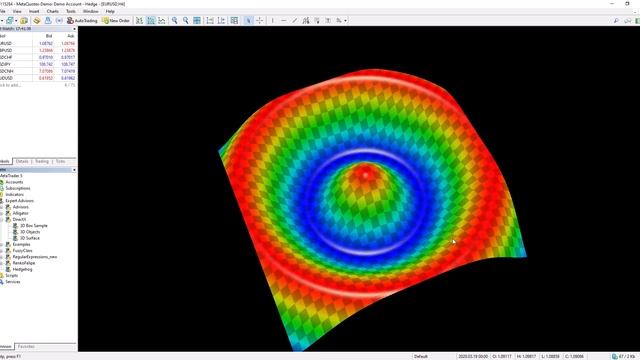The height and width of the screenshot is (360, 640).
Task: Open the Window menu
Action: [x=91, y=11]
